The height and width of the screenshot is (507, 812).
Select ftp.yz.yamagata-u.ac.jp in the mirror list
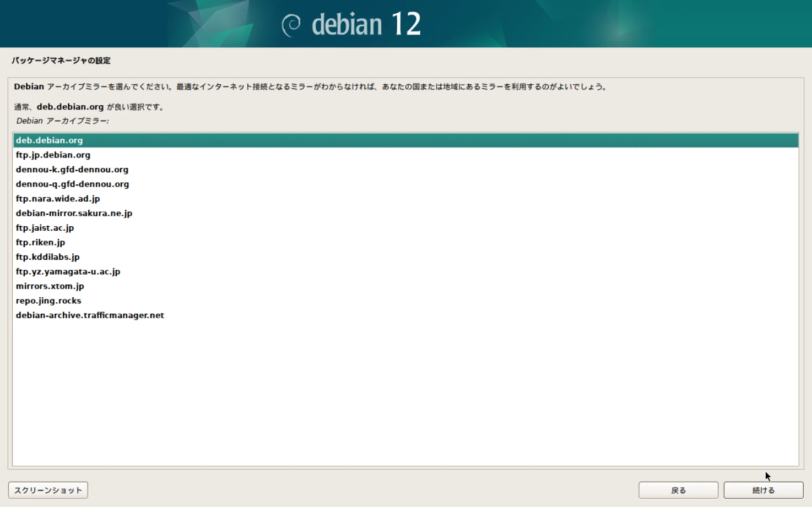click(405, 271)
